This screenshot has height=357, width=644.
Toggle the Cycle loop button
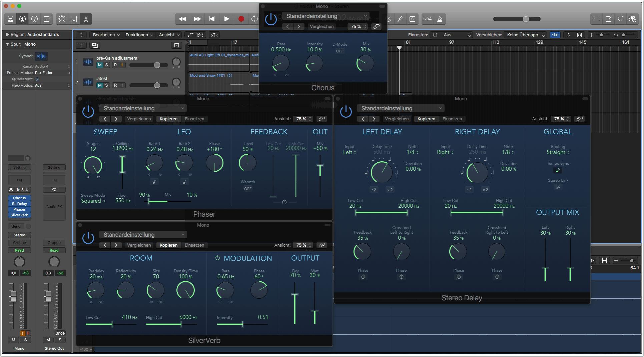(x=254, y=19)
